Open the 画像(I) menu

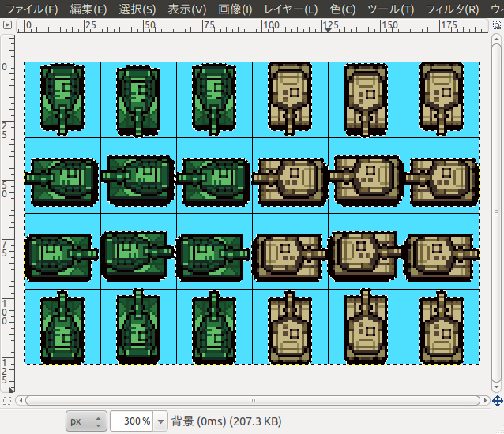tap(235, 9)
